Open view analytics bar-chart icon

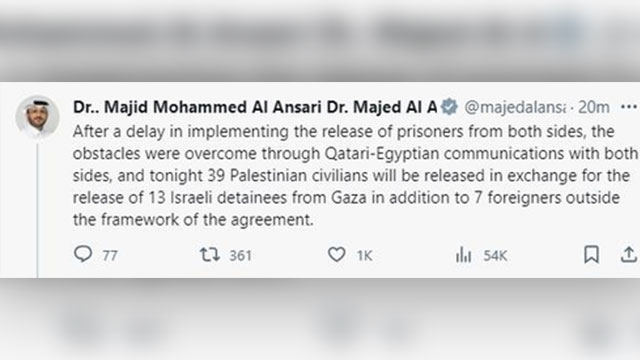(463, 254)
